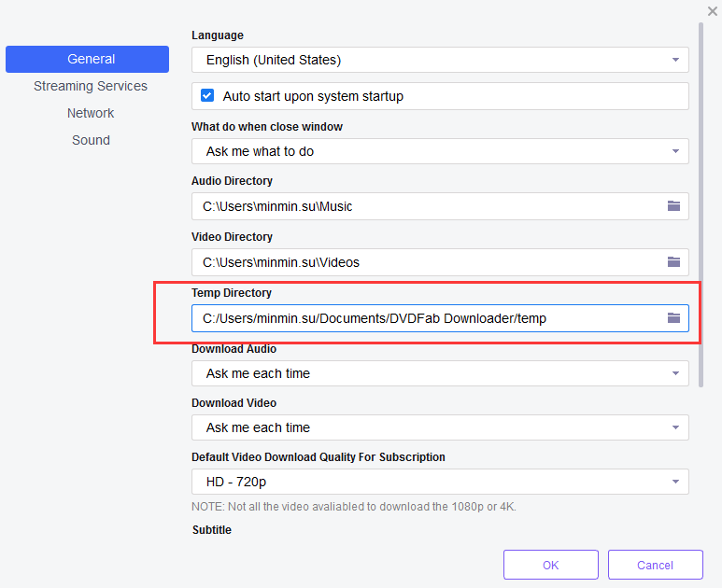
Task: Open the Download Video dropdown
Action: [x=440, y=427]
